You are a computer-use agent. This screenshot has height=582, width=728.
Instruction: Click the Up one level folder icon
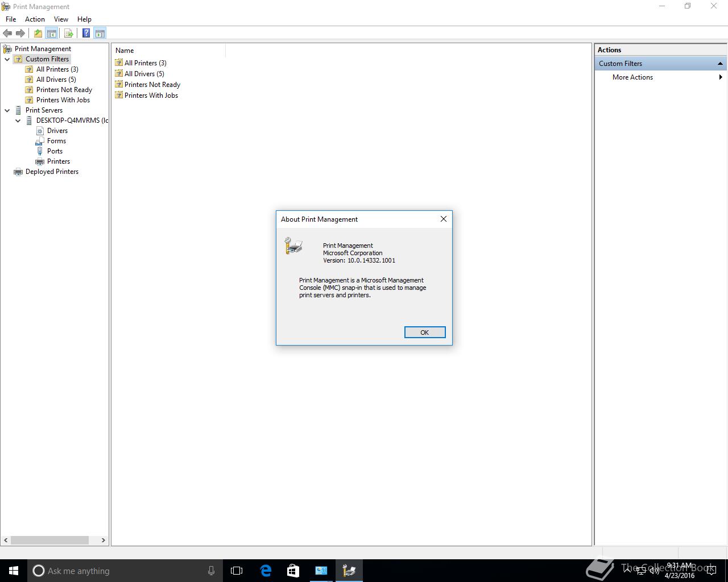(x=38, y=33)
